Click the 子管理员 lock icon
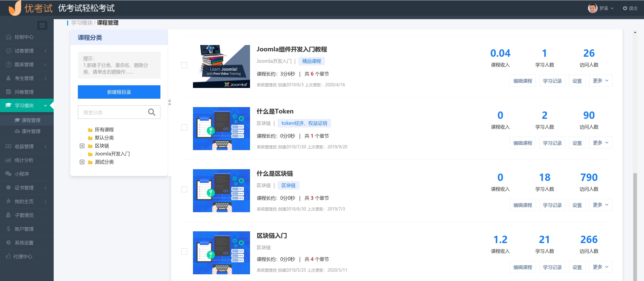 click(9, 215)
